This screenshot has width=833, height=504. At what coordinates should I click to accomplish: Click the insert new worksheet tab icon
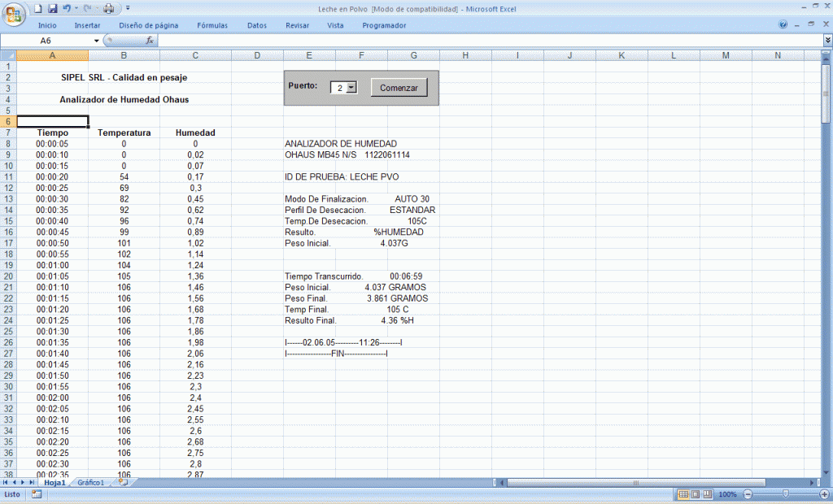click(x=123, y=482)
